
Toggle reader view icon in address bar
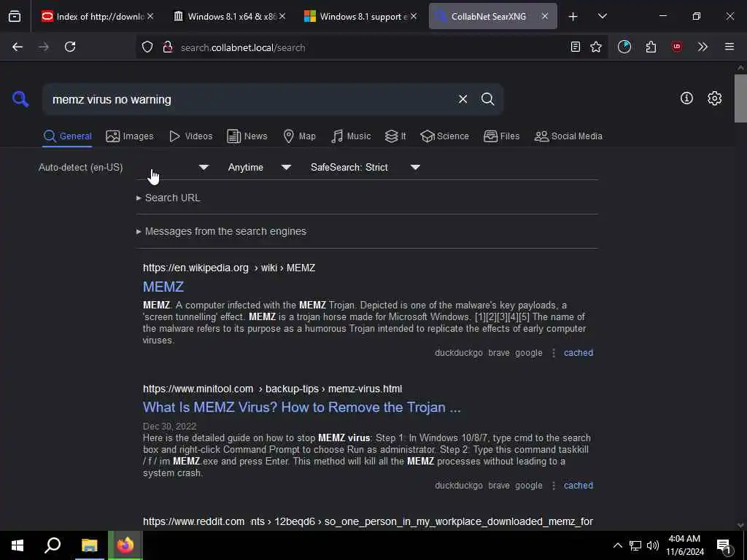(x=575, y=47)
